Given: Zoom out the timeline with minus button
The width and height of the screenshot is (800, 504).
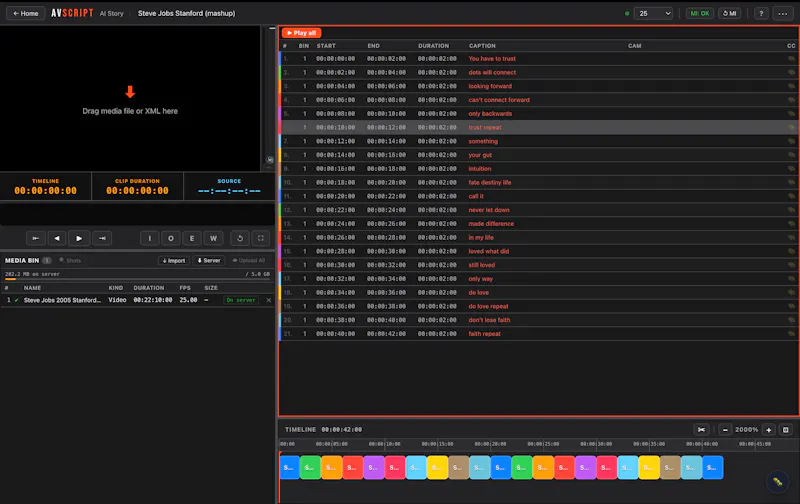Looking at the screenshot, I should pos(725,430).
